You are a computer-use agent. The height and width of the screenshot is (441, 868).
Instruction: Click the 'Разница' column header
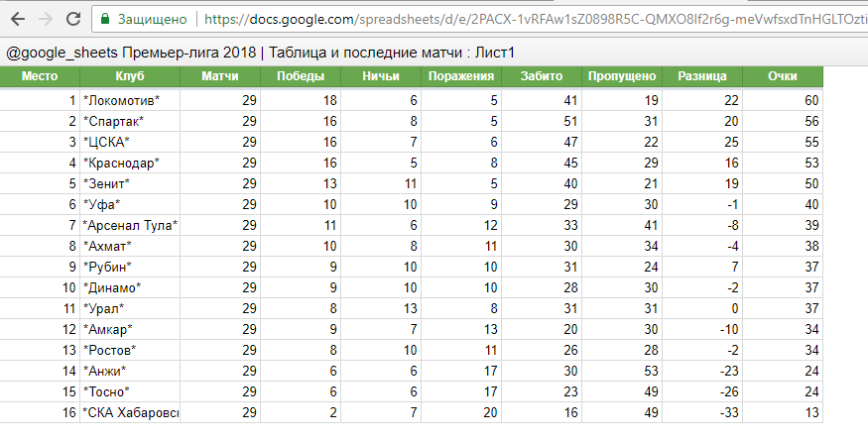702,76
